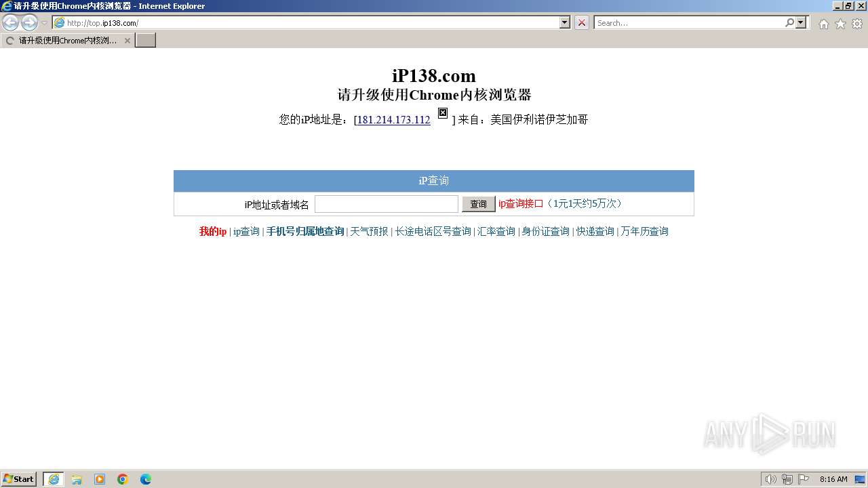Viewport: 868px width, 488px height.
Task: Launch Windows Media Player from taskbar
Action: (100, 479)
